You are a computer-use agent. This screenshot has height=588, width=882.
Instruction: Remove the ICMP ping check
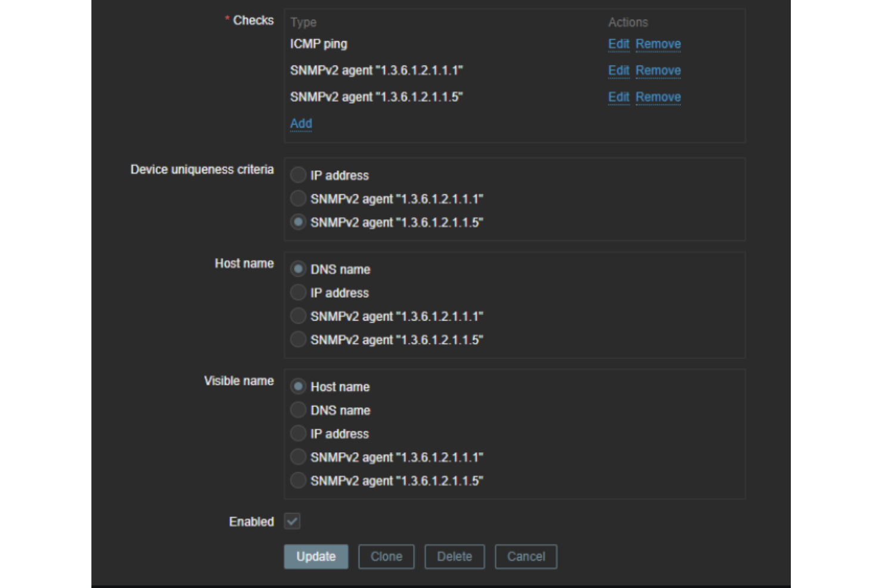tap(659, 43)
